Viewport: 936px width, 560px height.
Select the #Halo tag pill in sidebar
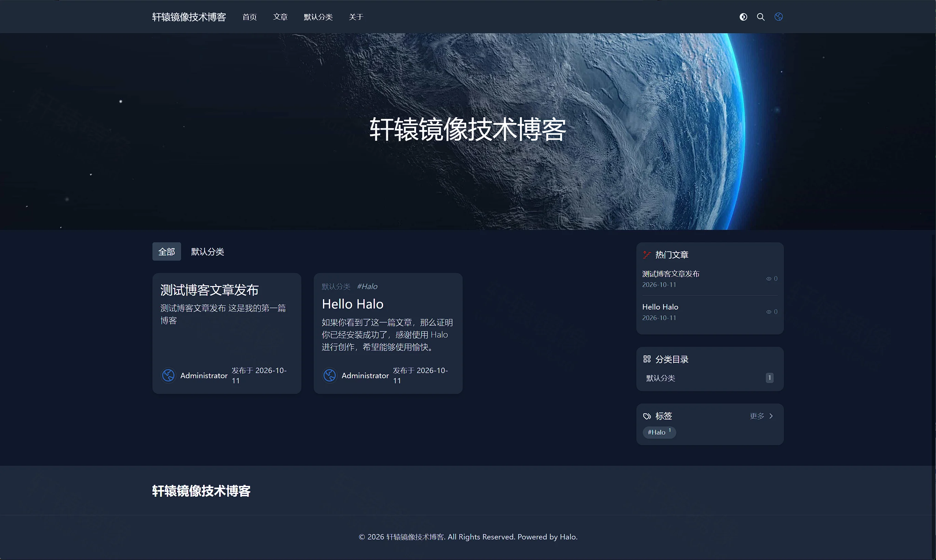[659, 433]
